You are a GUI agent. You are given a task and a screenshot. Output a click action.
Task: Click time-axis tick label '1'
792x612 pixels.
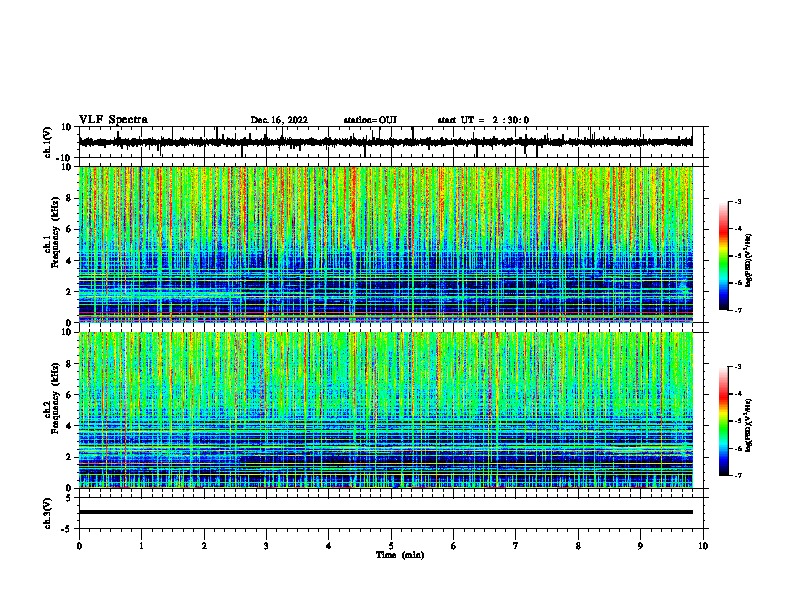141,546
